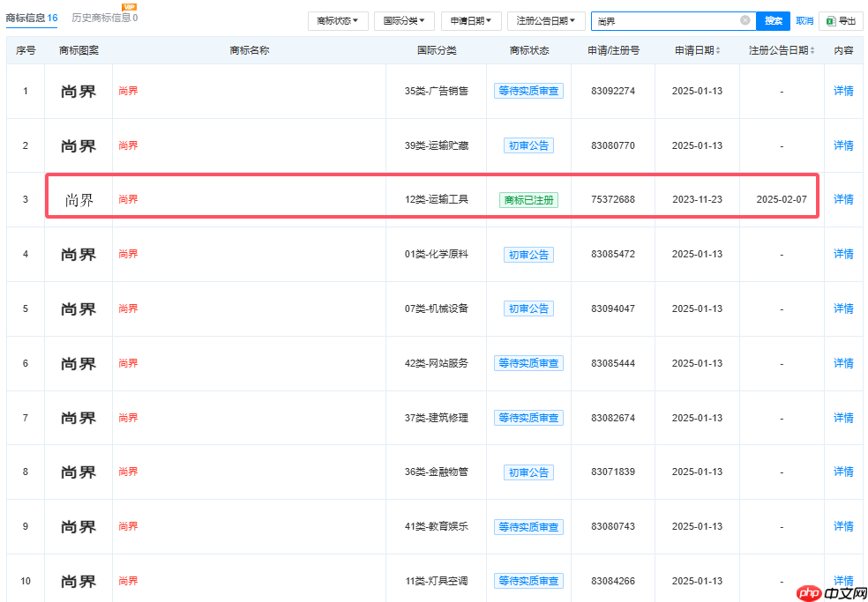
Task: Click the 初审公告 status badge in row 2
Action: coord(528,145)
